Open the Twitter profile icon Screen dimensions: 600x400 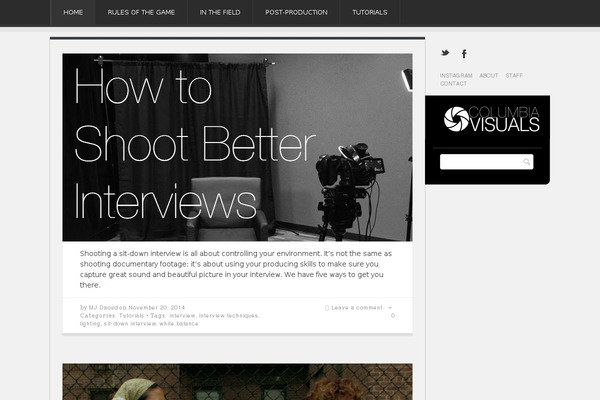click(445, 53)
